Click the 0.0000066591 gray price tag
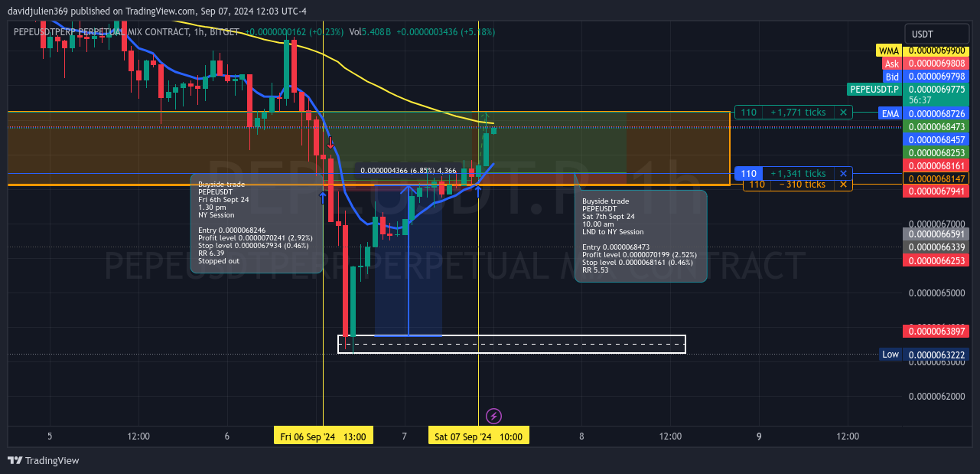This screenshot has height=474, width=980. point(937,234)
